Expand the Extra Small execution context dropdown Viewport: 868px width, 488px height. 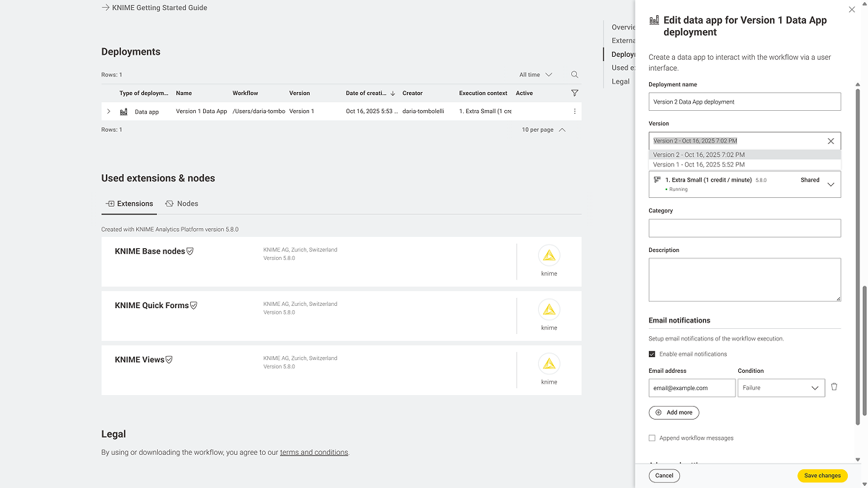(x=831, y=184)
